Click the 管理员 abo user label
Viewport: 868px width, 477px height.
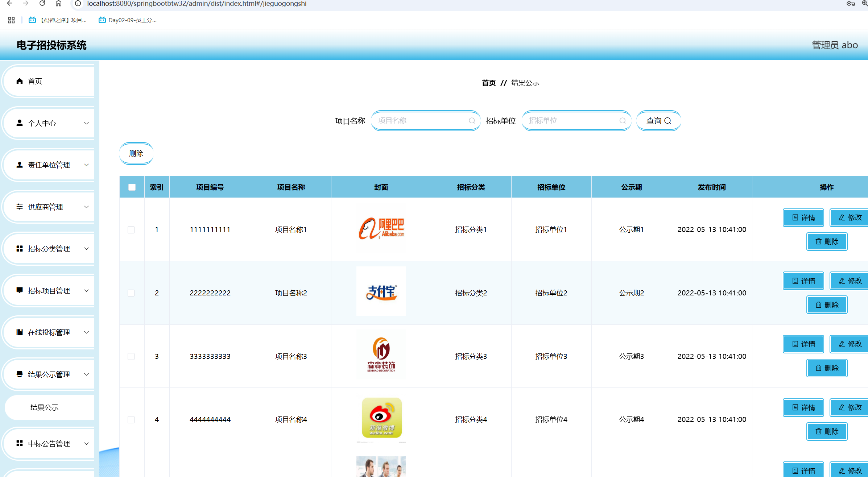pos(835,45)
